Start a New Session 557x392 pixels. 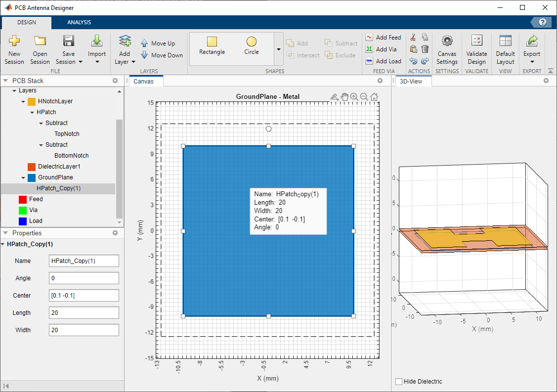14,50
